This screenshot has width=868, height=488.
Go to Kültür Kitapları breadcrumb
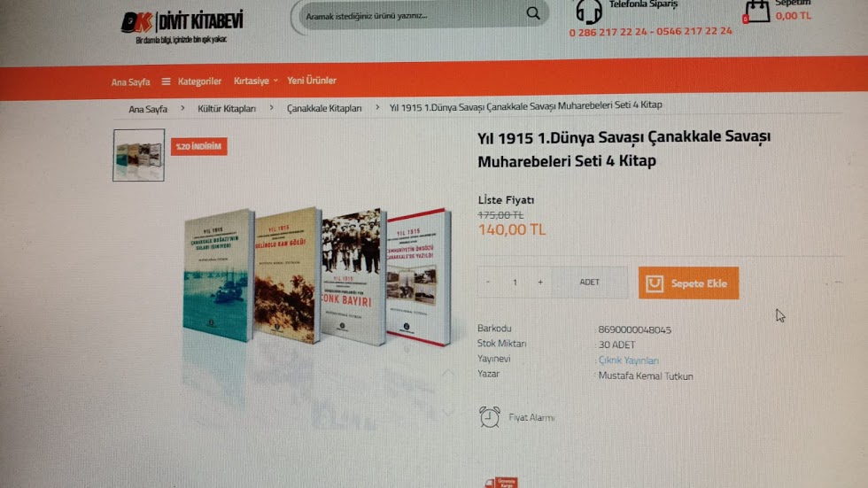pos(227,108)
